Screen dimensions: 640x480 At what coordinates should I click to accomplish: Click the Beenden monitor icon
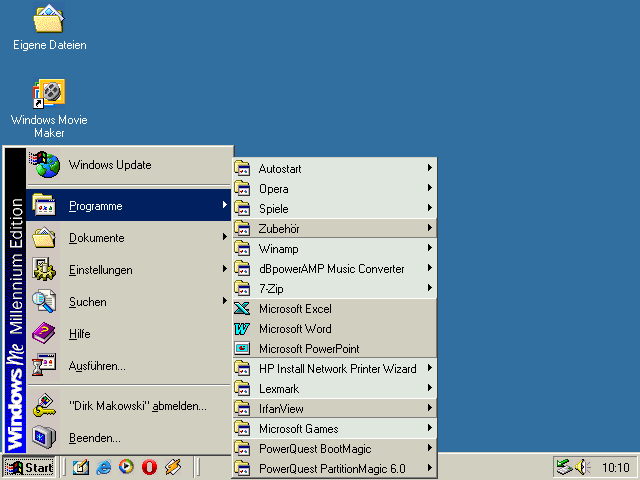click(x=44, y=437)
